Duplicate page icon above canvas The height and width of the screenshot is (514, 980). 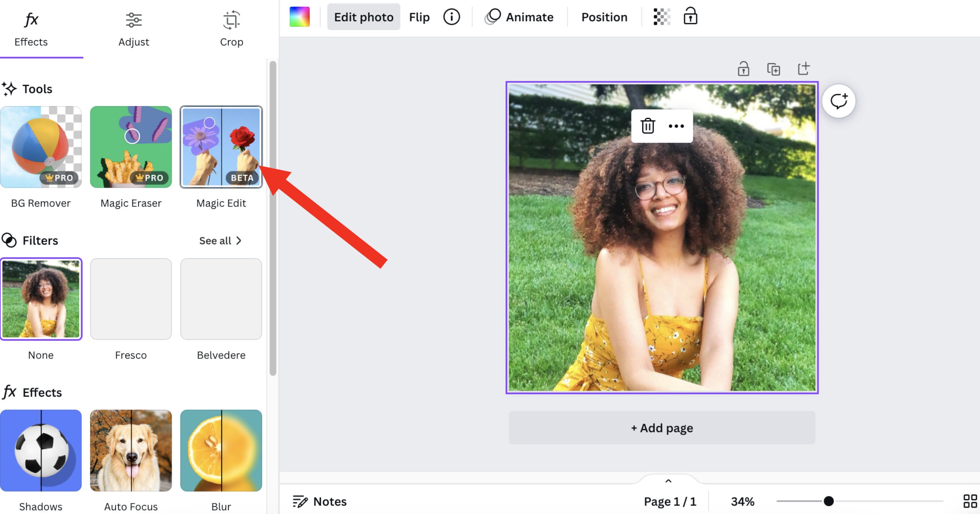tap(773, 69)
